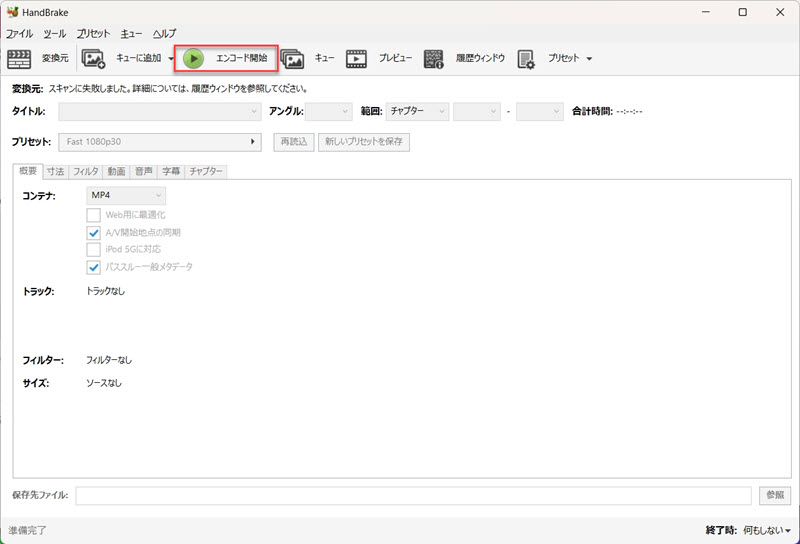Click the 新しいプリセットを保存 button

tap(364, 142)
